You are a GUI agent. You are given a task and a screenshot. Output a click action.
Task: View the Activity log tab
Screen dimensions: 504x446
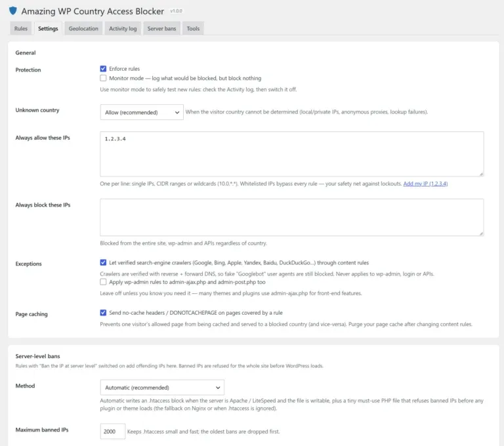pos(123,28)
